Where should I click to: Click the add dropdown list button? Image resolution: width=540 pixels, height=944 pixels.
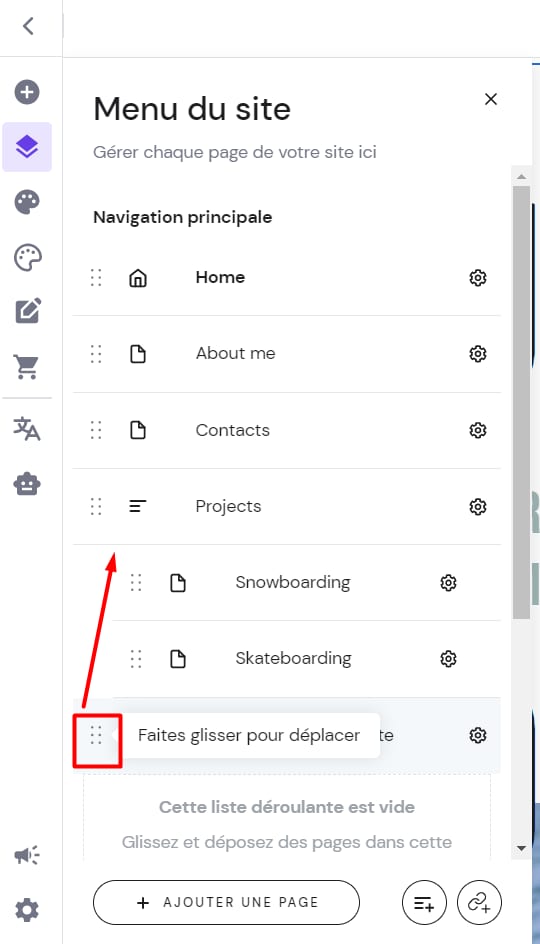tap(424, 902)
